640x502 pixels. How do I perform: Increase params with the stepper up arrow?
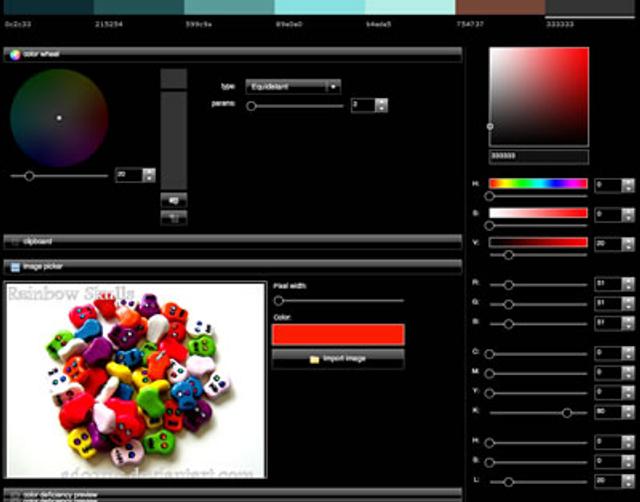pos(382,102)
